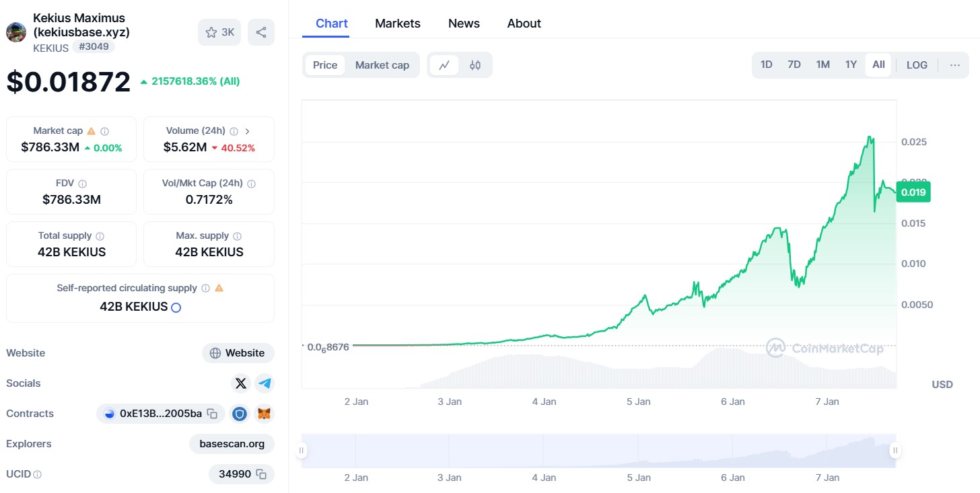Open the blue shield contract icon

pos(240,414)
